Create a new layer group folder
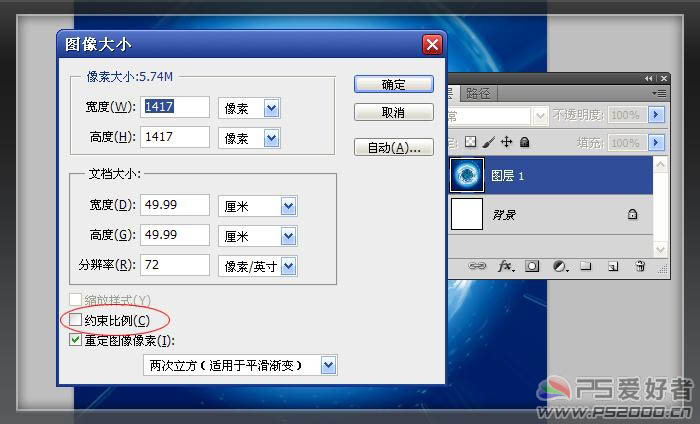 pos(586,267)
